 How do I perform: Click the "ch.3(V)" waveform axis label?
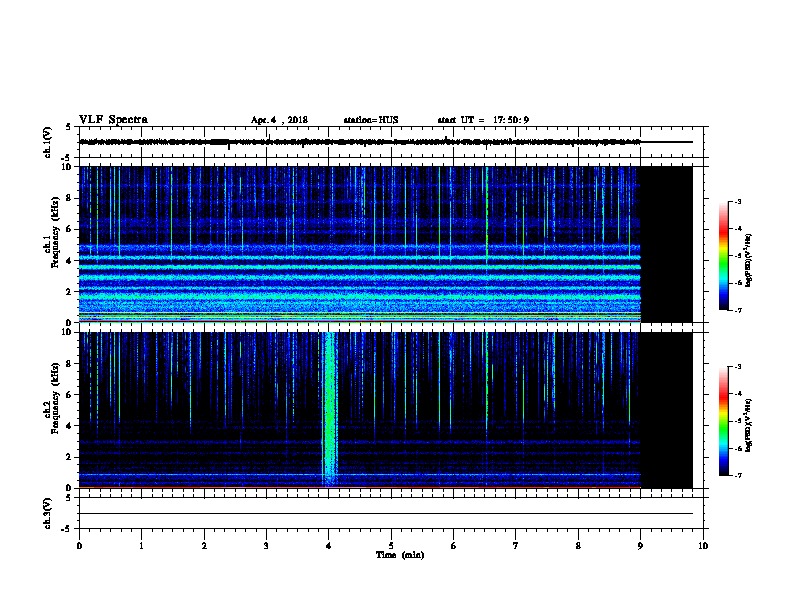(x=48, y=513)
